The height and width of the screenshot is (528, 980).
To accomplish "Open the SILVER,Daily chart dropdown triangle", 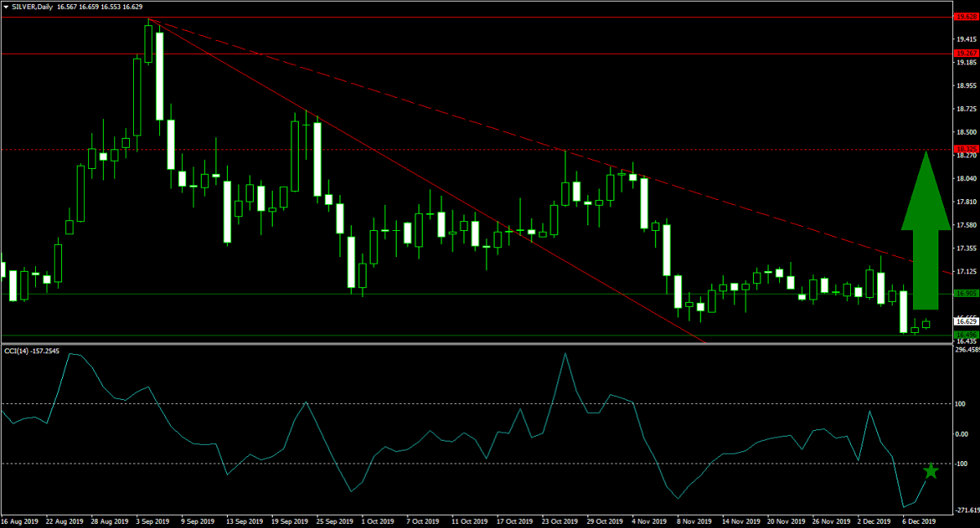I will point(6,6).
